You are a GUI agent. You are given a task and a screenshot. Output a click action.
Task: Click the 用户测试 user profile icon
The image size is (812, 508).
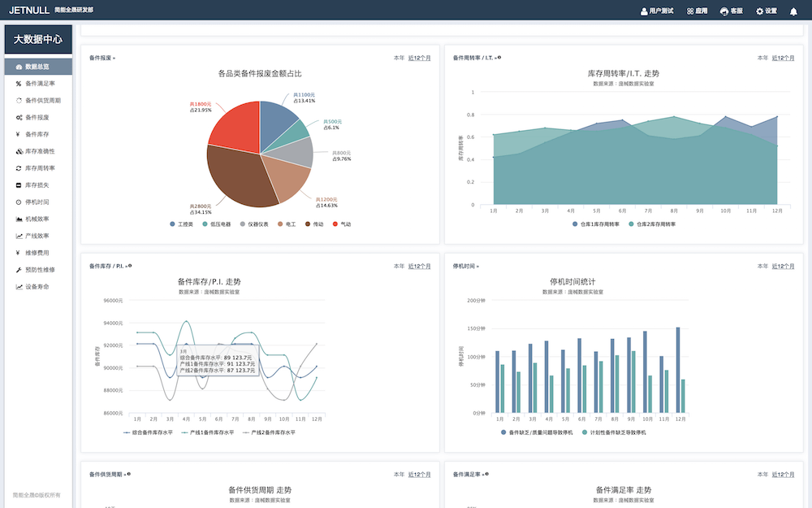[x=645, y=11]
